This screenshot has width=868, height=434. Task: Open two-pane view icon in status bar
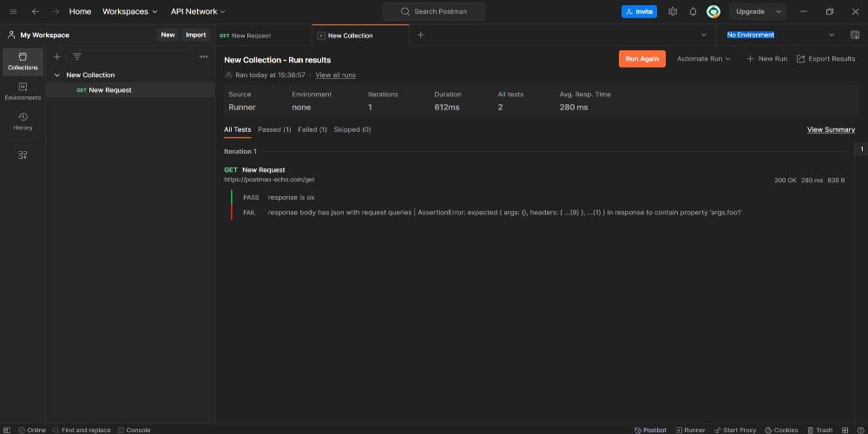(x=845, y=431)
